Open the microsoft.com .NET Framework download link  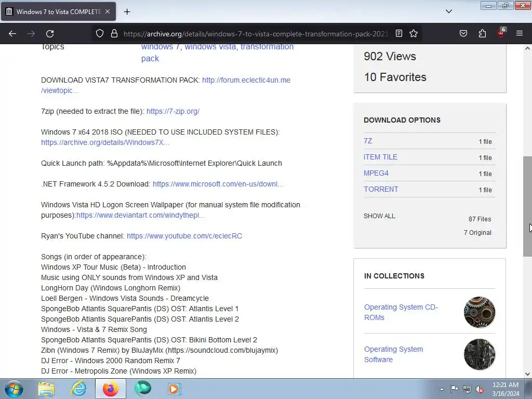[218, 184]
